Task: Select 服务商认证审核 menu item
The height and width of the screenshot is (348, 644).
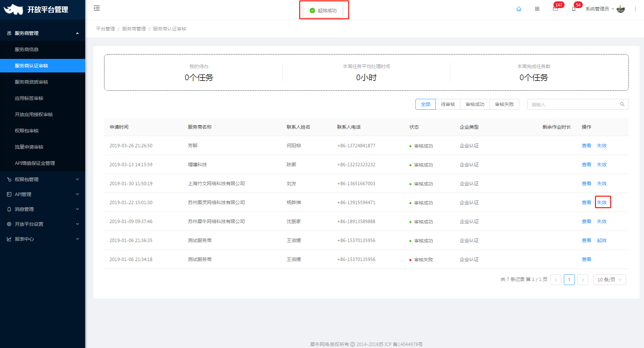Action: pos(43,66)
